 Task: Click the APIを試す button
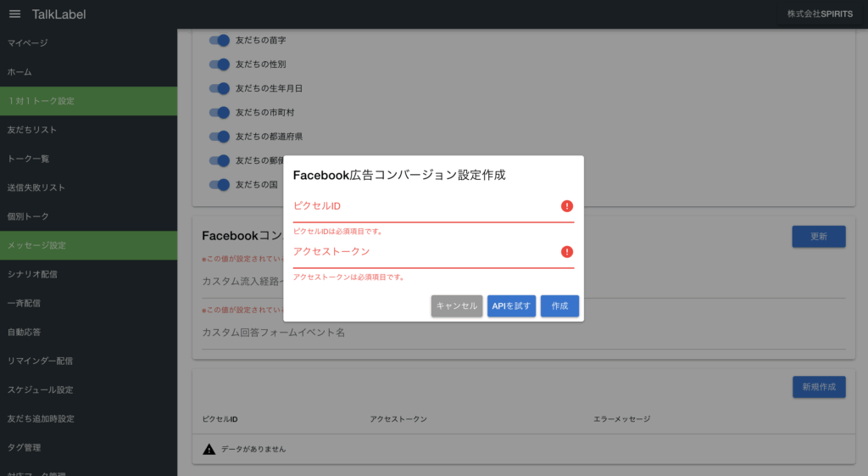click(511, 306)
